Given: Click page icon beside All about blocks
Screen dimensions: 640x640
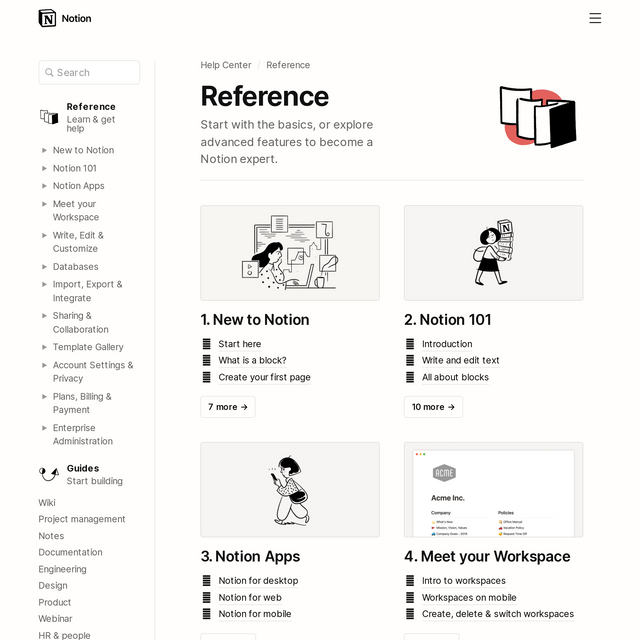Looking at the screenshot, I should (410, 377).
